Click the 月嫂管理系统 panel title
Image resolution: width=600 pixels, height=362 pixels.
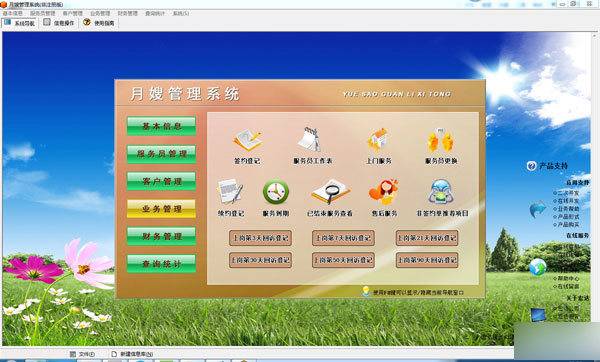(x=185, y=94)
